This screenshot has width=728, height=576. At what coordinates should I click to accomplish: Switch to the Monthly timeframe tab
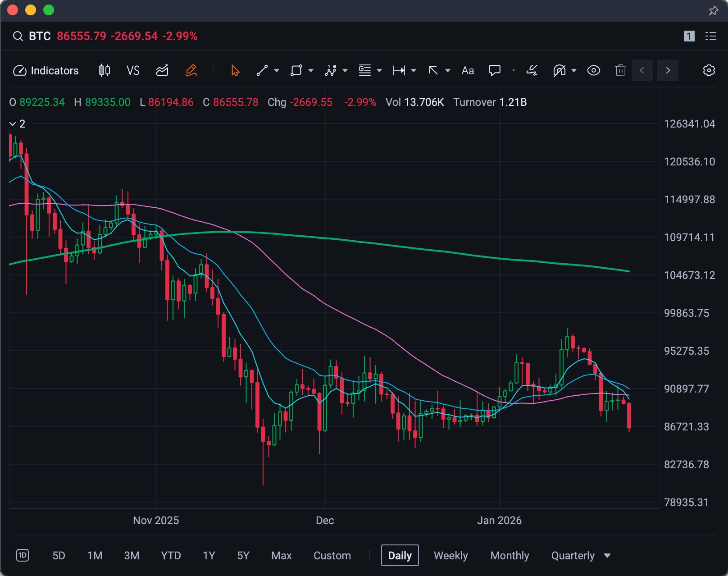tap(510, 555)
